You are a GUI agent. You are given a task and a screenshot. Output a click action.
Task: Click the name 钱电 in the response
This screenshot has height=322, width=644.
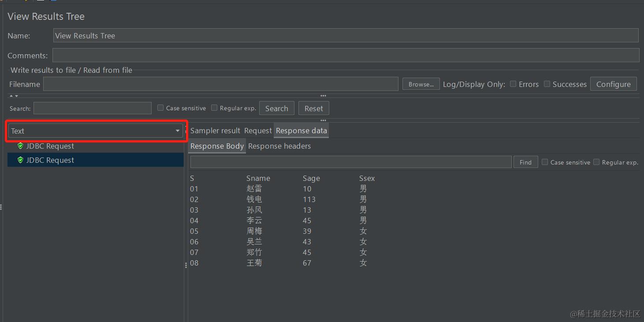coord(254,199)
